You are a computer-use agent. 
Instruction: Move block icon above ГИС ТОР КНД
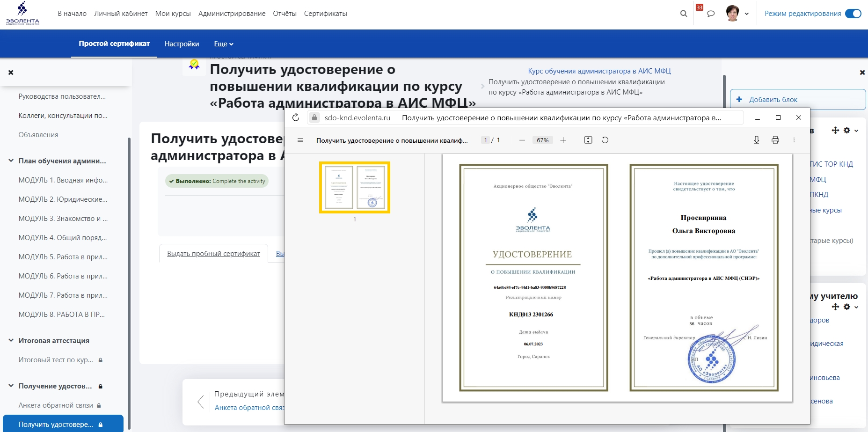click(835, 131)
